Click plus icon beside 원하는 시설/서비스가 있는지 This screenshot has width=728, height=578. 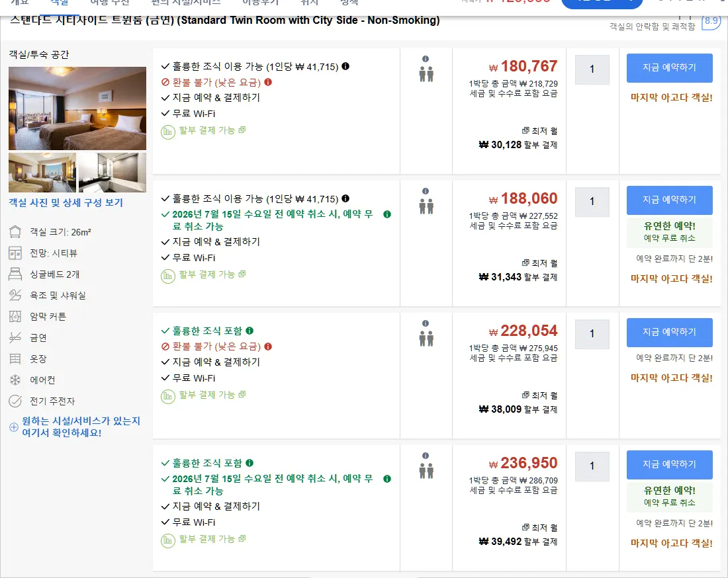point(14,427)
